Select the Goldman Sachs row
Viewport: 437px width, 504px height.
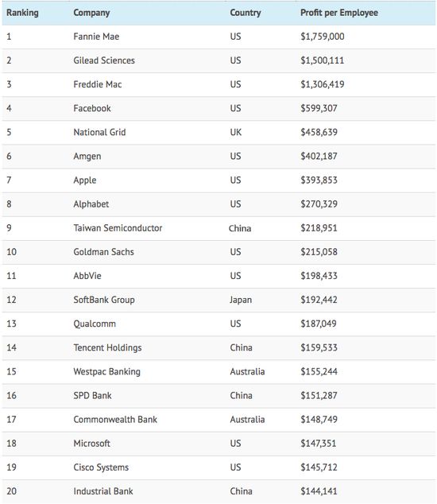click(x=218, y=252)
